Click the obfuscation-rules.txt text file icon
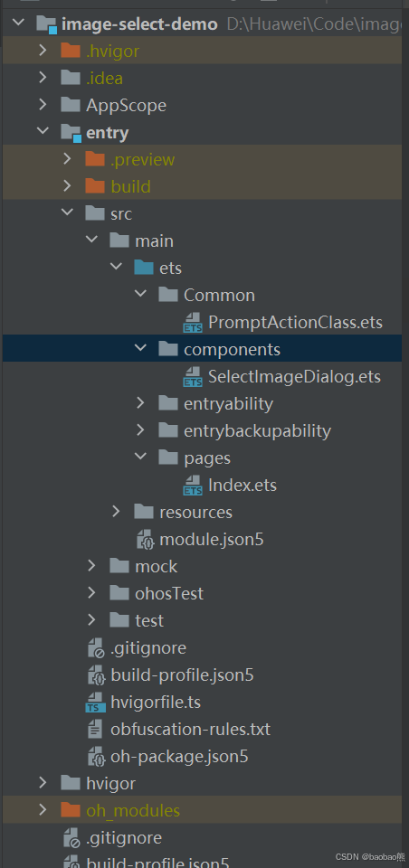Viewport: 409px width, 868px height. point(95,729)
